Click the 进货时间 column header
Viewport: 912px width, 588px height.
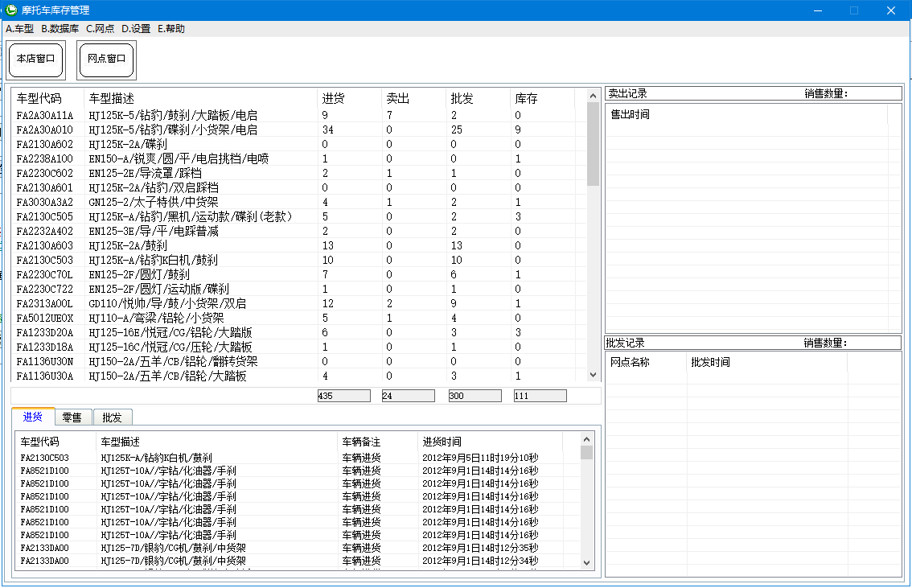tap(442, 442)
